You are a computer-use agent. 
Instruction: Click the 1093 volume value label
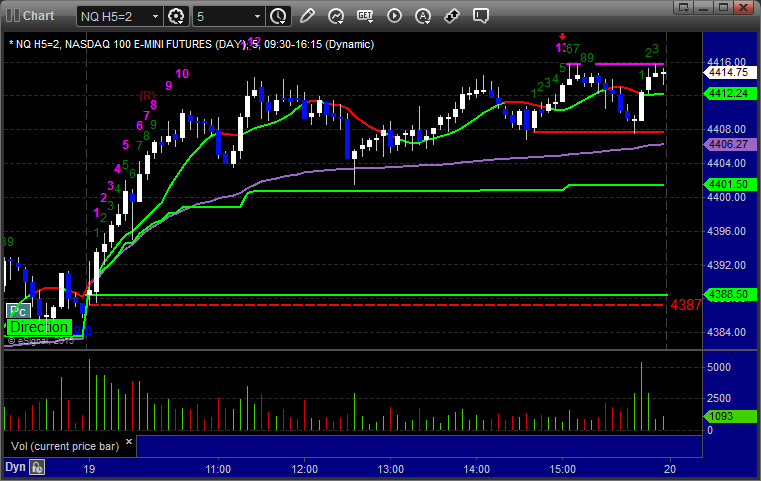(x=729, y=416)
